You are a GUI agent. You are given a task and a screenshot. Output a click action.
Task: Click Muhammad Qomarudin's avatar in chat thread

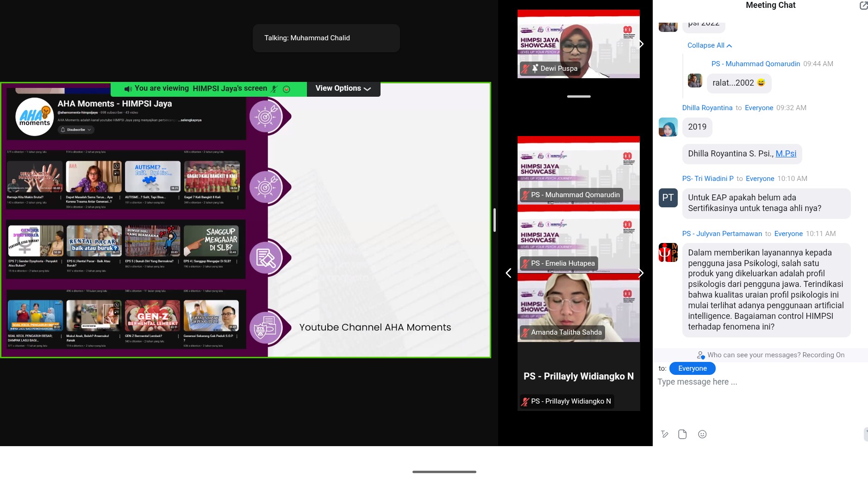[695, 81]
